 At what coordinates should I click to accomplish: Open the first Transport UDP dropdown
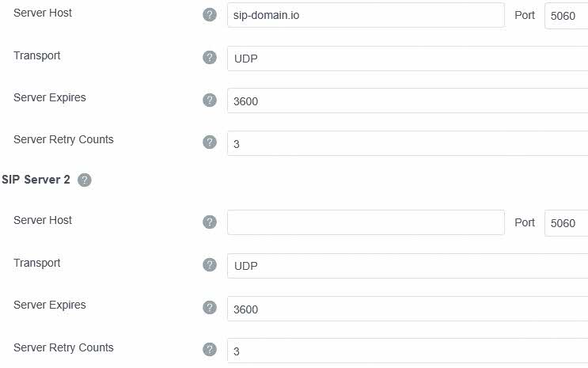pos(407,59)
